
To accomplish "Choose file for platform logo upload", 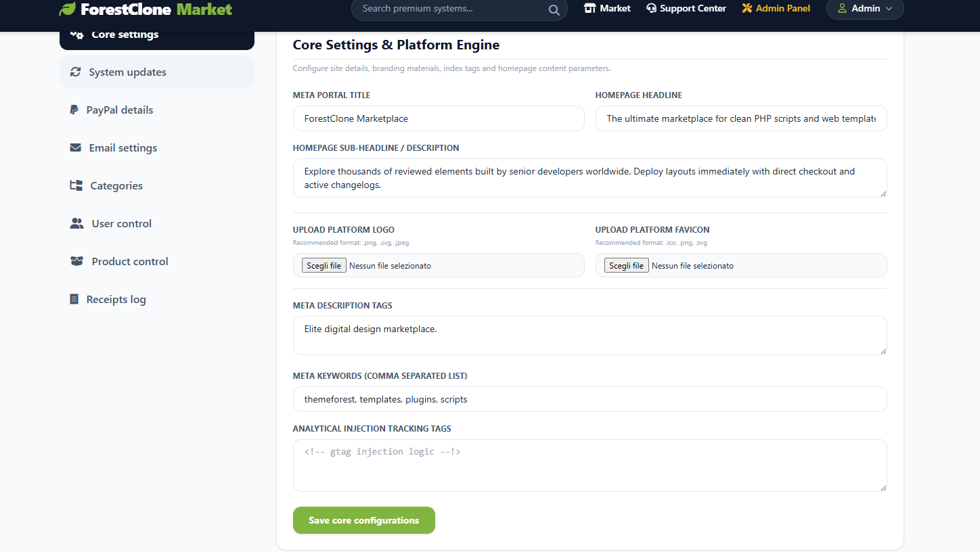I will [324, 265].
